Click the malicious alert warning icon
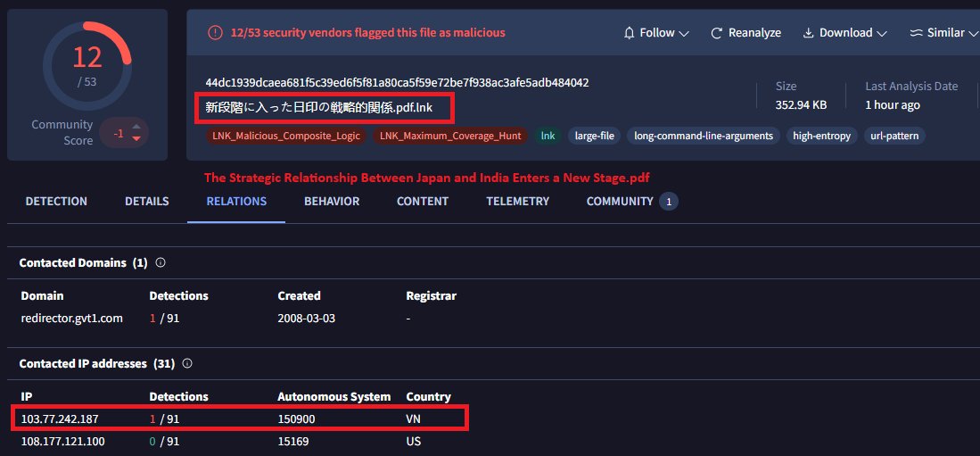This screenshot has height=456, width=980. 215,32
